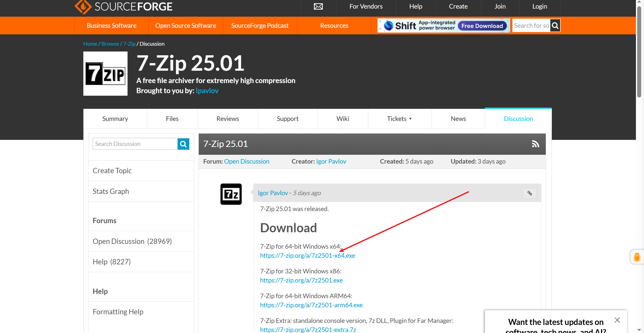Open the News tab

coord(458,119)
